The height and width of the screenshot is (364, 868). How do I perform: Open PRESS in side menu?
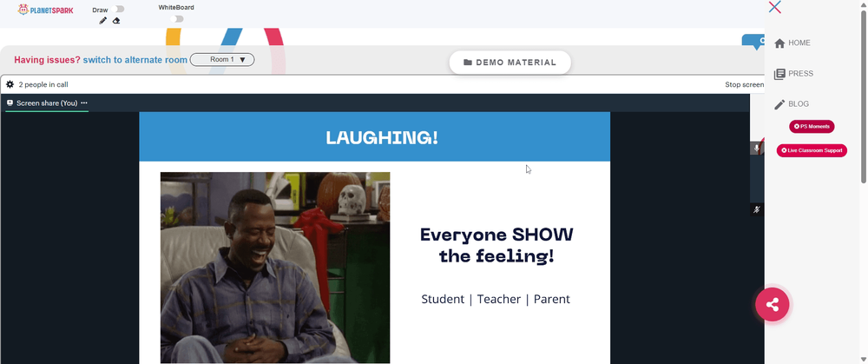coord(793,74)
